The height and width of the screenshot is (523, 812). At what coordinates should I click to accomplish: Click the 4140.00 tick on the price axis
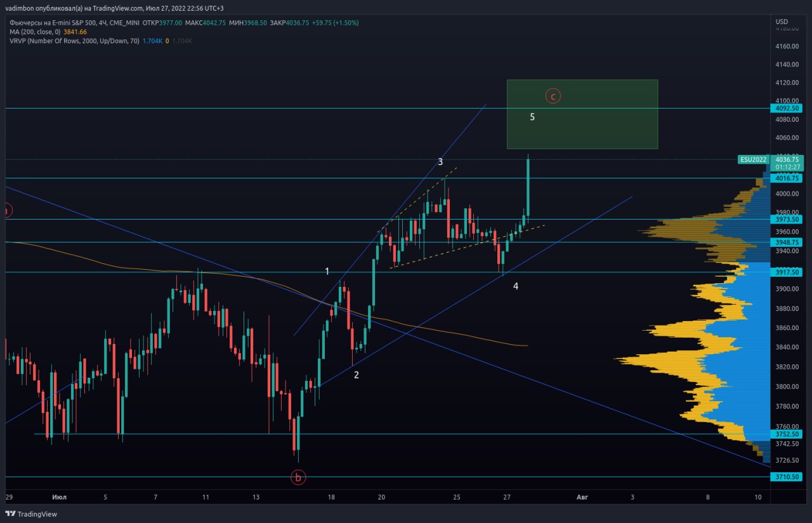pos(787,65)
